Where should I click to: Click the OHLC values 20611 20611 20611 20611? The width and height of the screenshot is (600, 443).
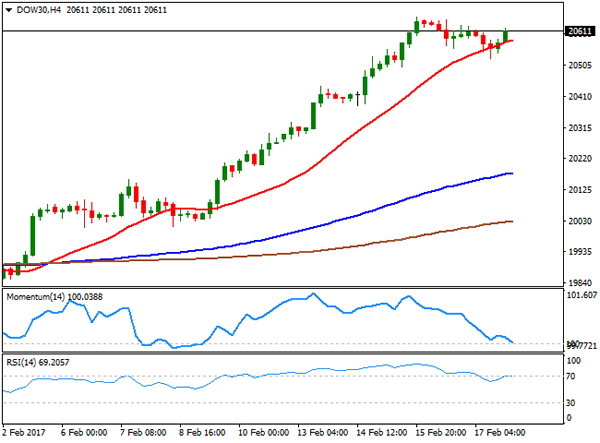117,10
